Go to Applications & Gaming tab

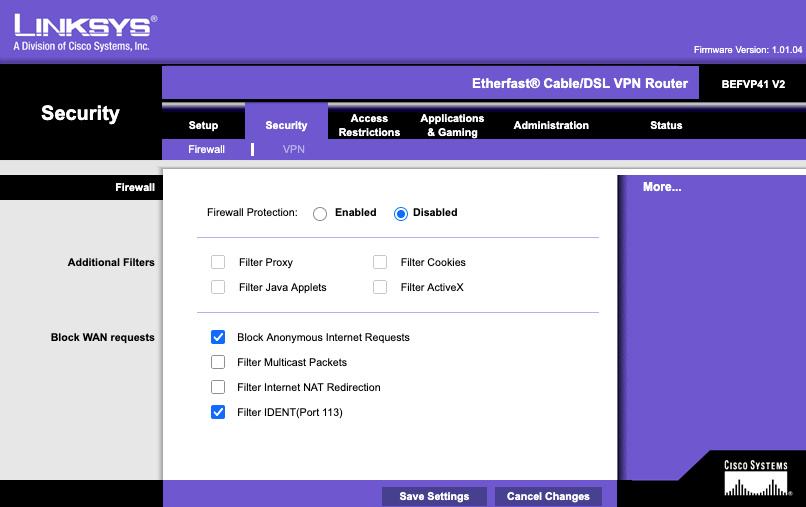tap(452, 125)
